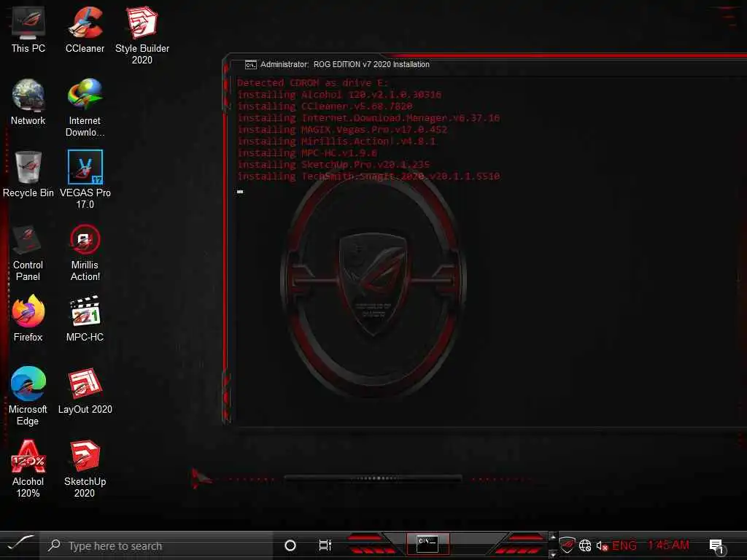Viewport: 747px width, 560px height.
Task: Click the muted volume tray icon
Action: tap(602, 546)
